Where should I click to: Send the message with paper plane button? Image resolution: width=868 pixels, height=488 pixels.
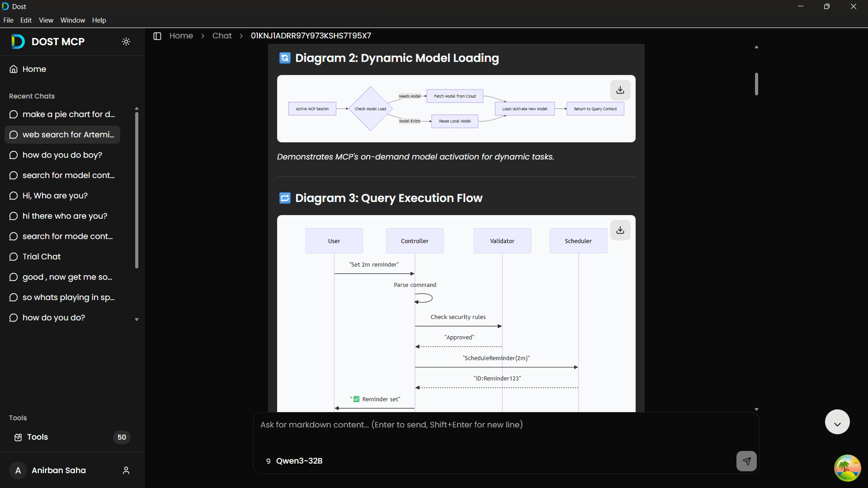coord(746,461)
